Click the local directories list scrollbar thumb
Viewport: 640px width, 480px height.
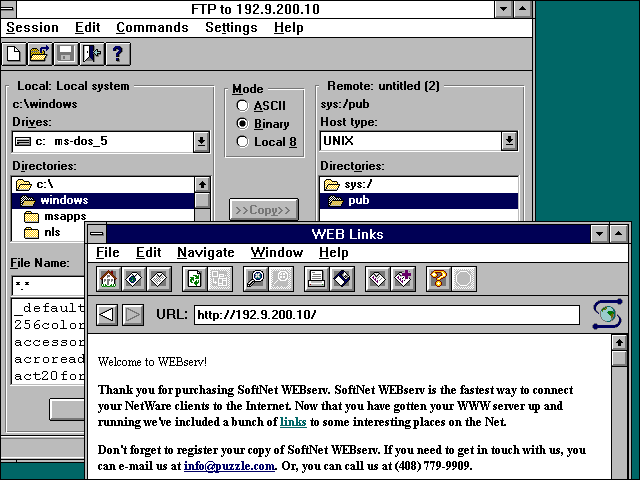202,200
